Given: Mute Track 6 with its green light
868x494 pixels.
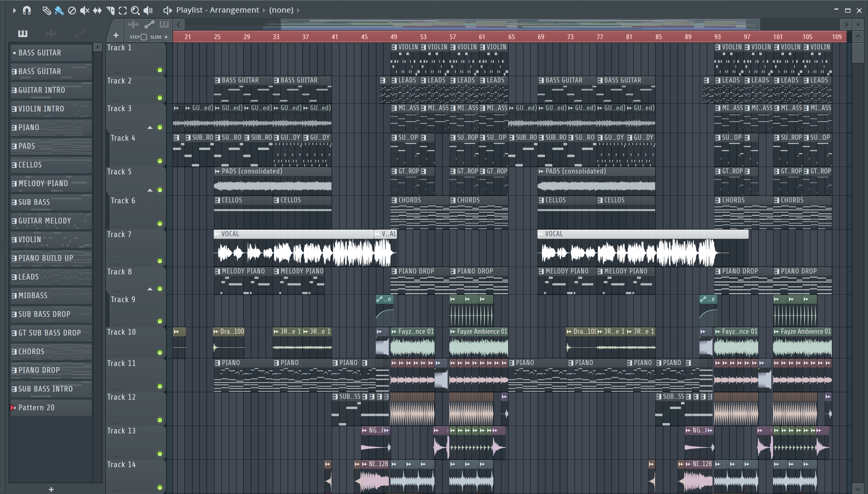Looking at the screenshot, I should [x=160, y=224].
